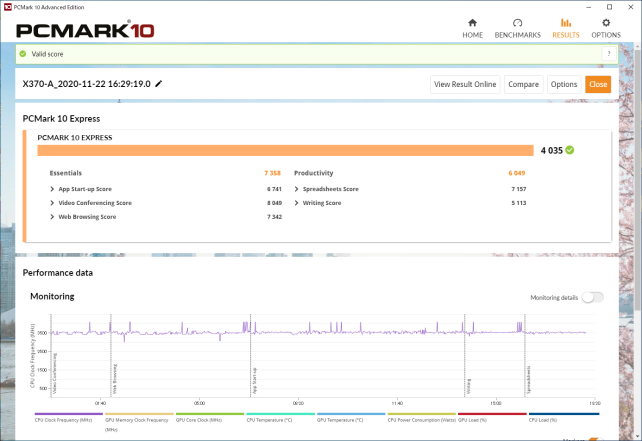The width and height of the screenshot is (642, 441).
Task: Click PCMark title bar app icon
Action: pos(8,7)
